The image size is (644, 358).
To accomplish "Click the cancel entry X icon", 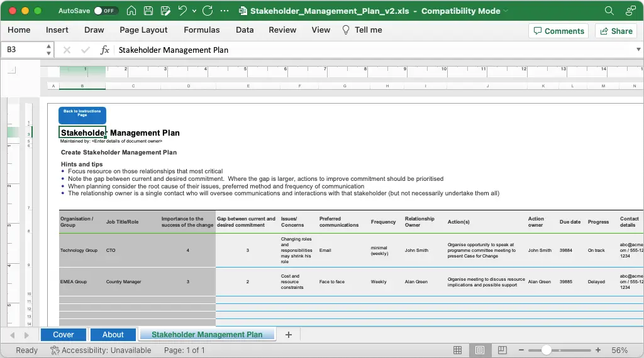I will (67, 50).
